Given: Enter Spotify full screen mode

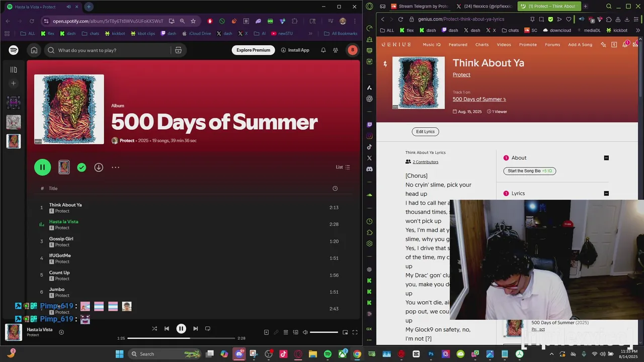Looking at the screenshot, I should (x=355, y=332).
